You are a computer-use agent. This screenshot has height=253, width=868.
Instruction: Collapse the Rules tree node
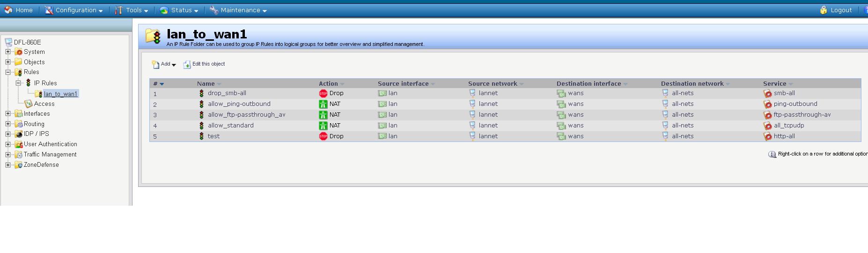8,72
